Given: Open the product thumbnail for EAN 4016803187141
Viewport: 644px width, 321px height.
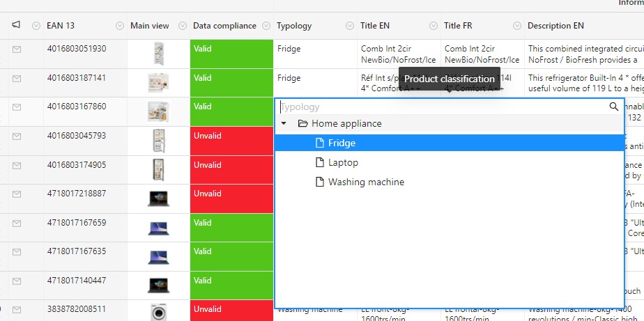Looking at the screenshot, I should (x=158, y=84).
